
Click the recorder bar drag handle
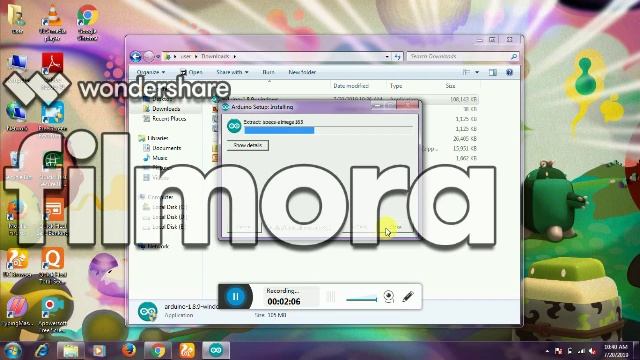(x=331, y=297)
